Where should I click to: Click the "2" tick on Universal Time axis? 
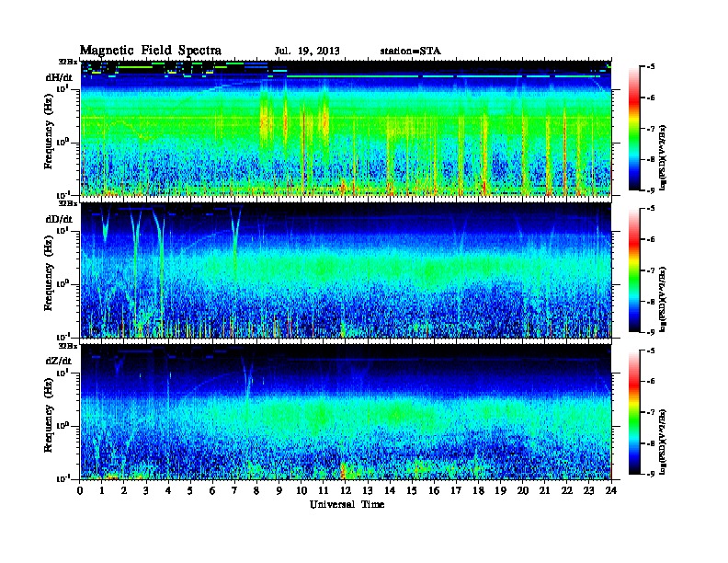[x=124, y=490]
